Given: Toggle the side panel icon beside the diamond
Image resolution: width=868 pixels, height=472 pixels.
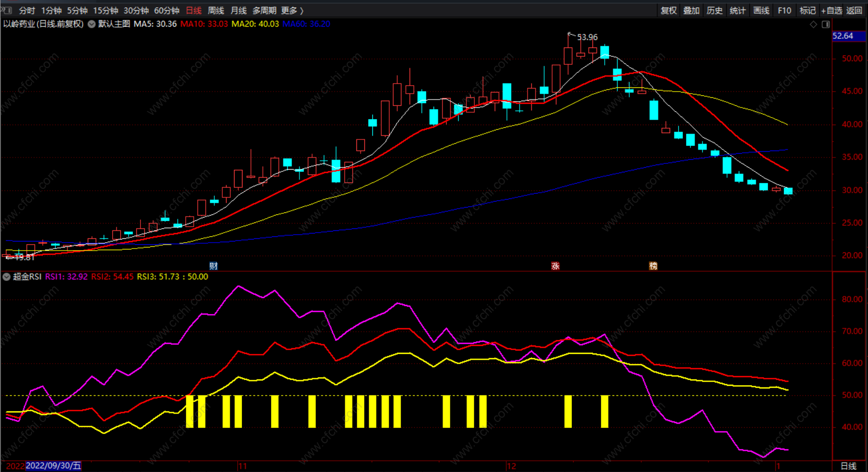Looking at the screenshot, I should (x=825, y=24).
